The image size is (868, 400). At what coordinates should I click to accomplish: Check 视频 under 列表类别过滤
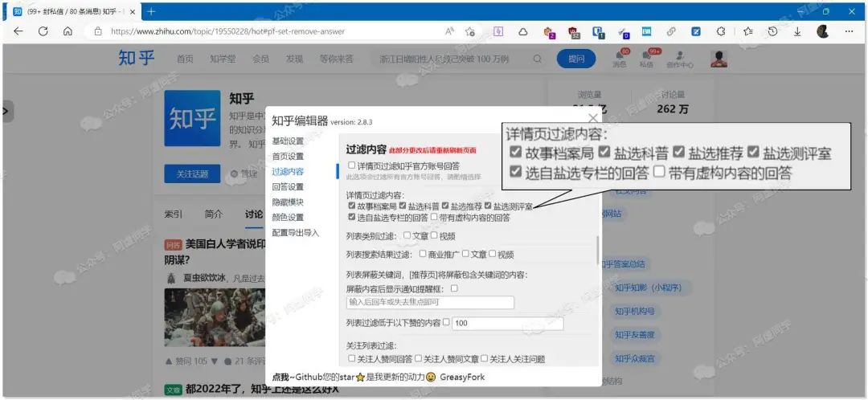434,235
